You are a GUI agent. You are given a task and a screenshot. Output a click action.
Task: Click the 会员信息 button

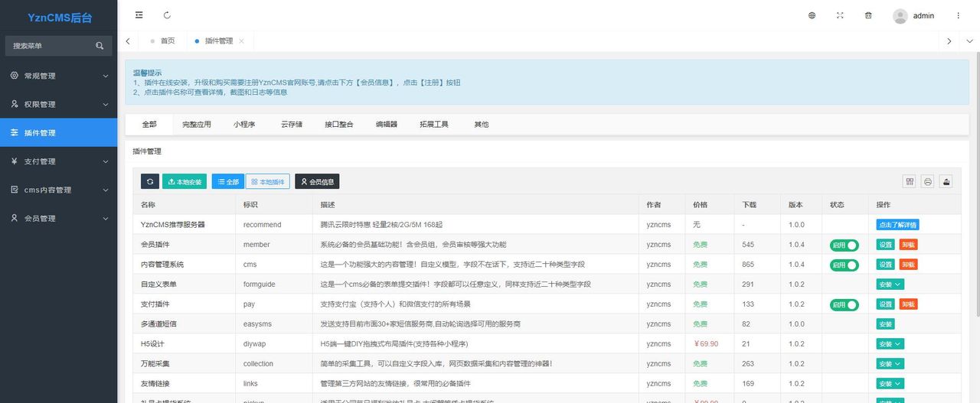click(x=317, y=181)
